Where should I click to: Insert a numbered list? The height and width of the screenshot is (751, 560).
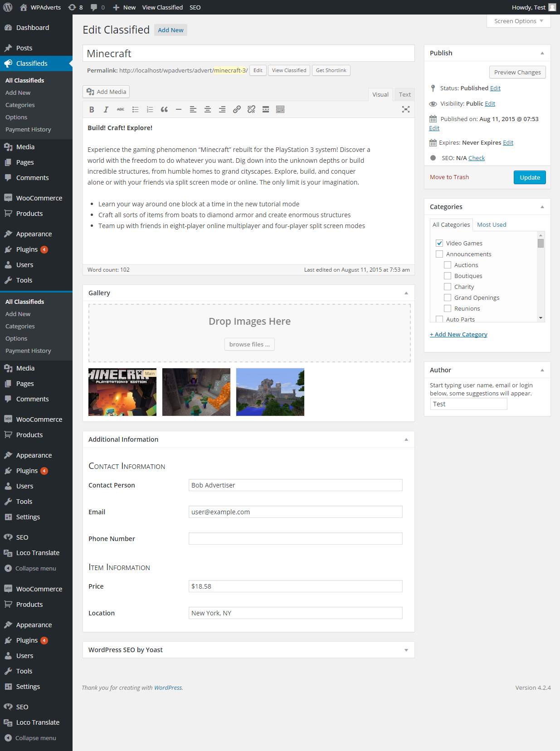pos(150,109)
